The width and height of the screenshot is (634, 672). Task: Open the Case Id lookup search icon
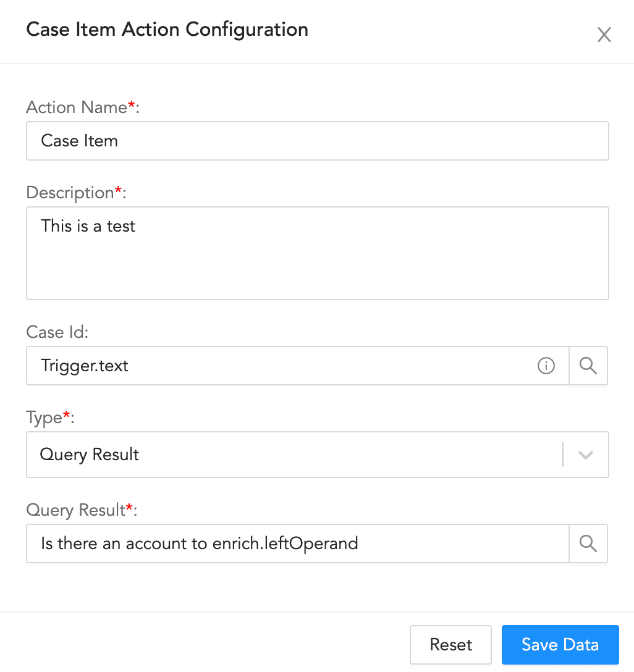click(x=588, y=366)
